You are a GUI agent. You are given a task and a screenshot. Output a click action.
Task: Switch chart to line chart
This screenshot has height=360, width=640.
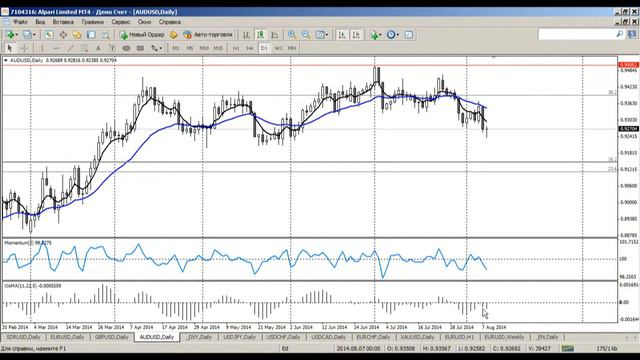[x=275, y=35]
